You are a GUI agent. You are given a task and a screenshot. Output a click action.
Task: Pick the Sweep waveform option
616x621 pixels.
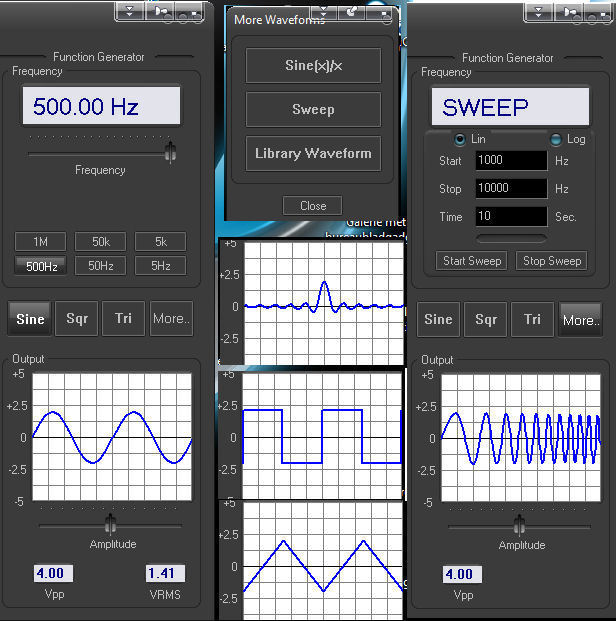[x=313, y=109]
